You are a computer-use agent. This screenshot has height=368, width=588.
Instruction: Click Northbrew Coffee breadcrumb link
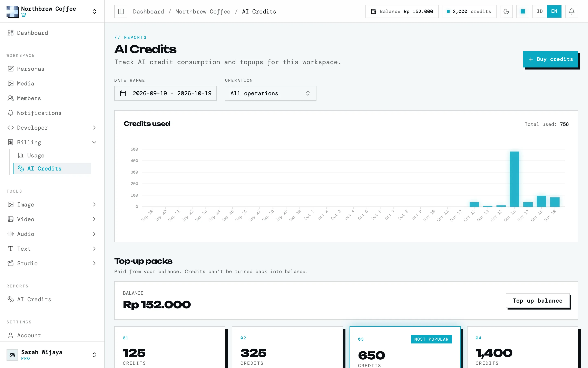(203, 11)
